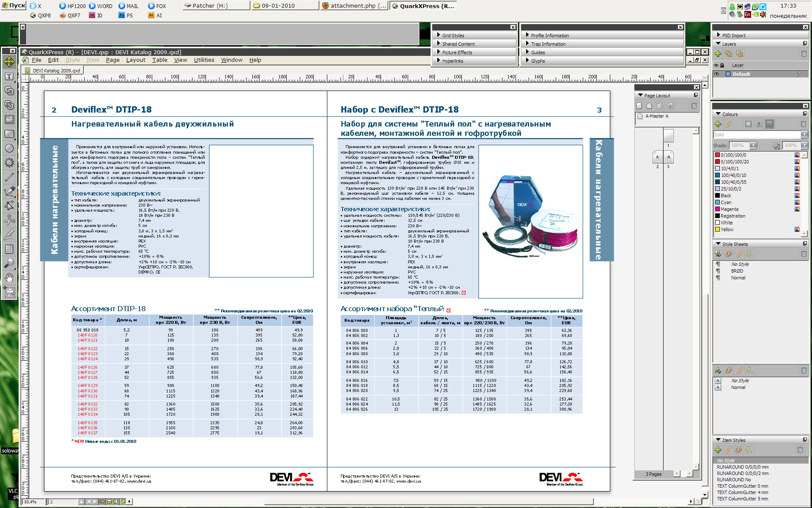
Task: Select the Starburst tool
Action: (x=9, y=163)
